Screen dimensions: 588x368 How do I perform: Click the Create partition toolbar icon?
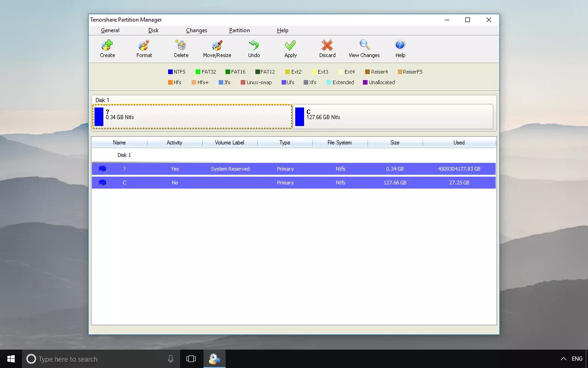click(x=107, y=45)
